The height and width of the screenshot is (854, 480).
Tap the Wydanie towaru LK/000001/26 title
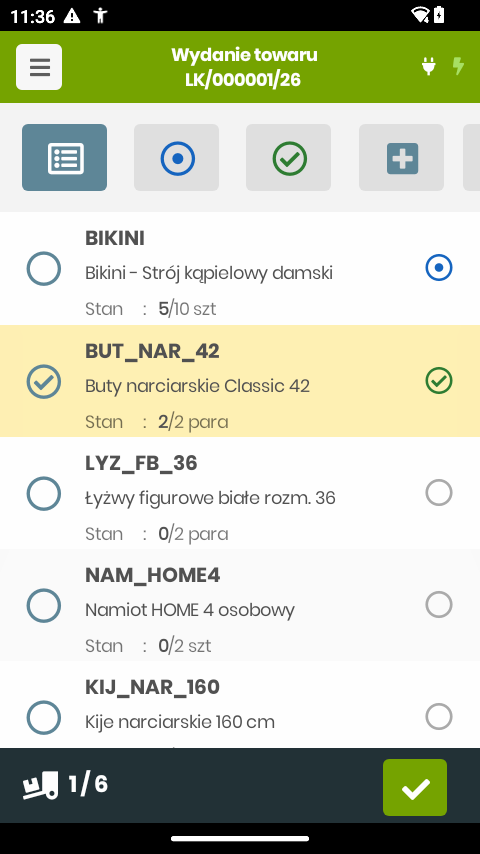coord(244,67)
